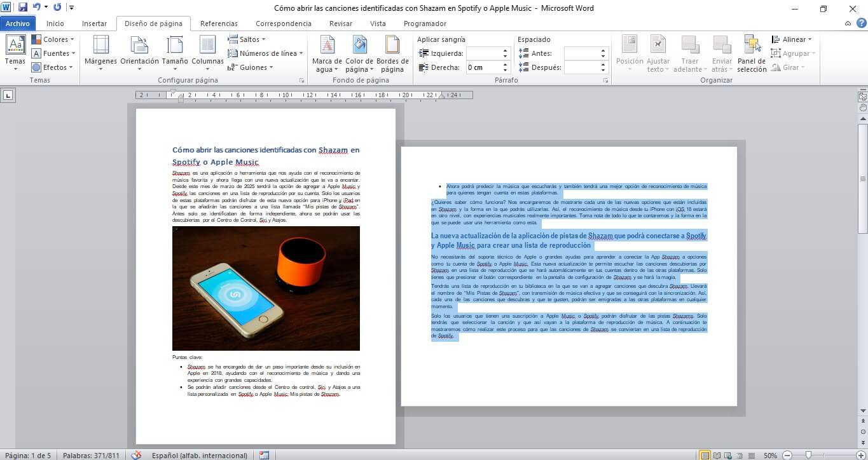
Task: Click the tab stop selector left of ruler
Action: click(x=8, y=96)
